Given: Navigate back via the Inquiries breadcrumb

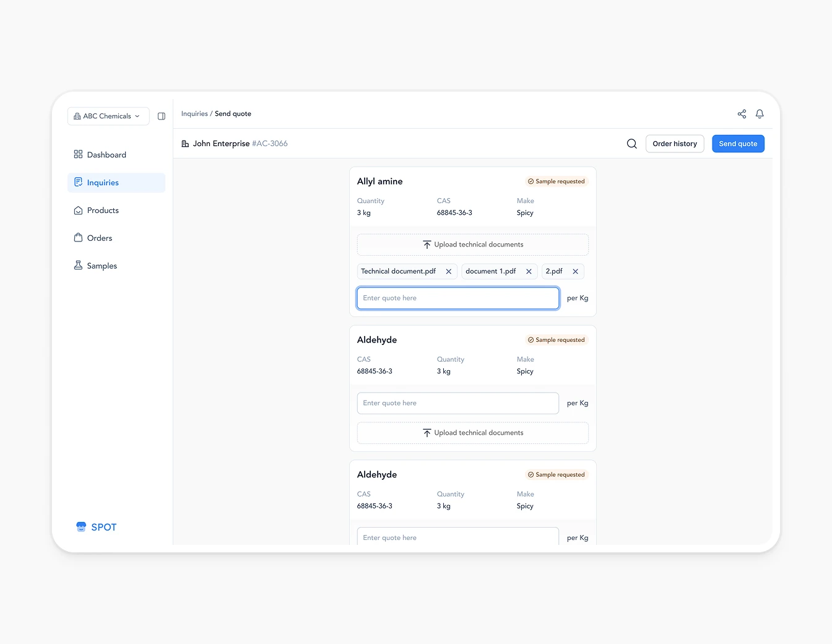Looking at the screenshot, I should [x=194, y=113].
